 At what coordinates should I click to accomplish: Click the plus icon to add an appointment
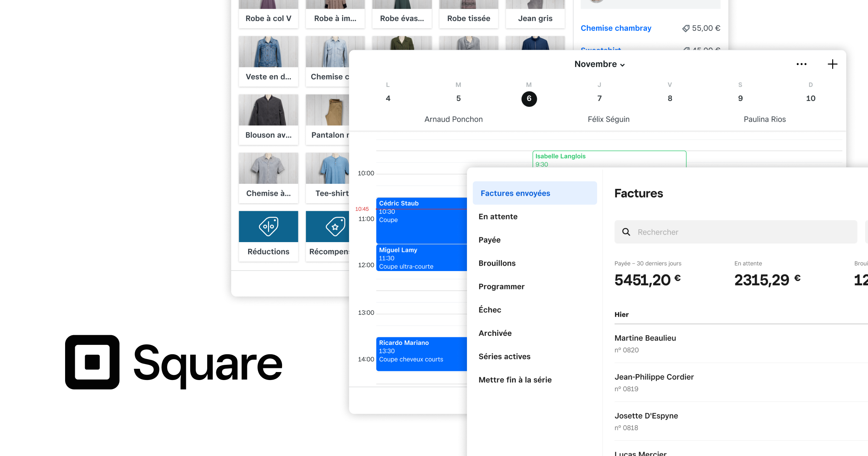[x=833, y=64]
